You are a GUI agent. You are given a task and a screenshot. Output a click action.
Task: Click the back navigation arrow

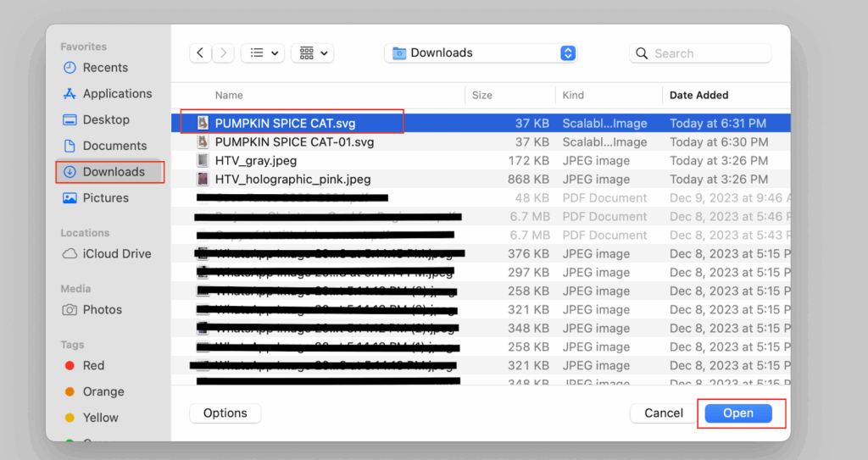(x=200, y=53)
